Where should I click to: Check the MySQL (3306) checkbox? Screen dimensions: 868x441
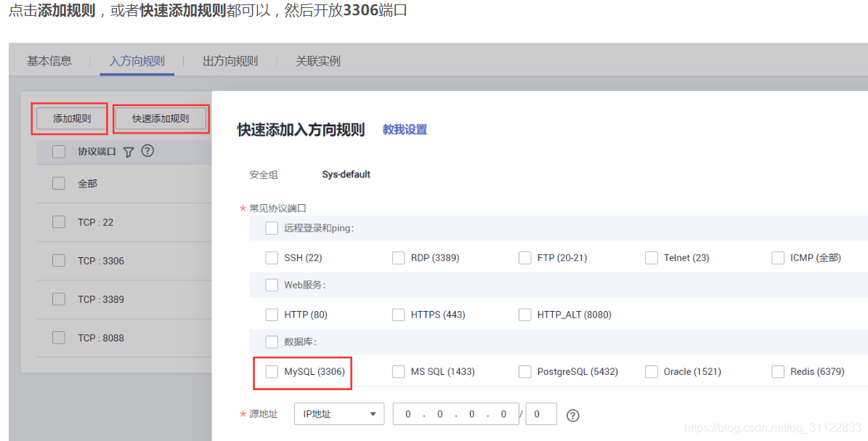272,371
